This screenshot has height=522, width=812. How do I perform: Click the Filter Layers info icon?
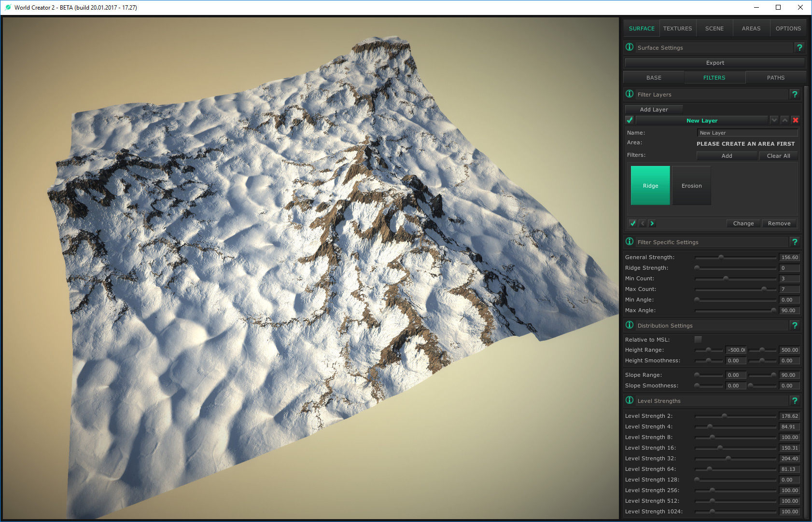pyautogui.click(x=630, y=94)
